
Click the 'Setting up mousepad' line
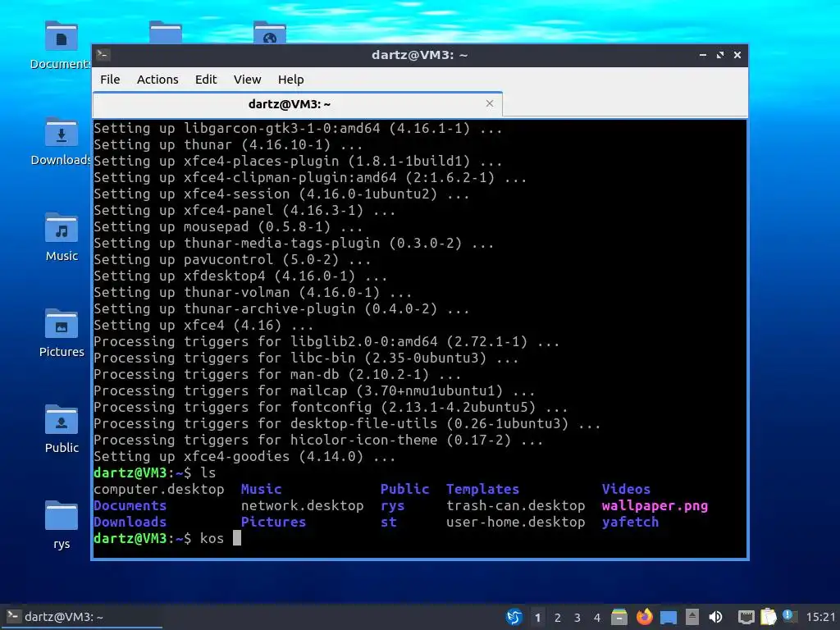pyautogui.click(x=228, y=226)
